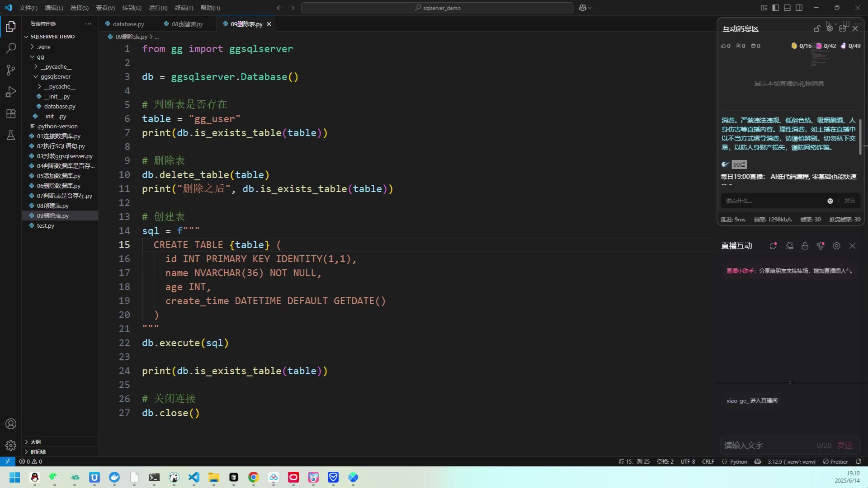
Task: Open the Source Control view in activity bar
Action: point(11,70)
